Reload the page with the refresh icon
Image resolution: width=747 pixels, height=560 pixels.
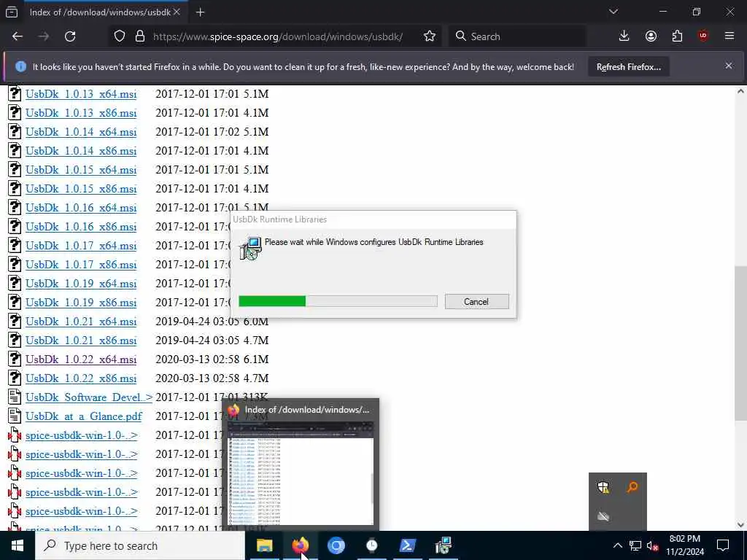tap(70, 36)
